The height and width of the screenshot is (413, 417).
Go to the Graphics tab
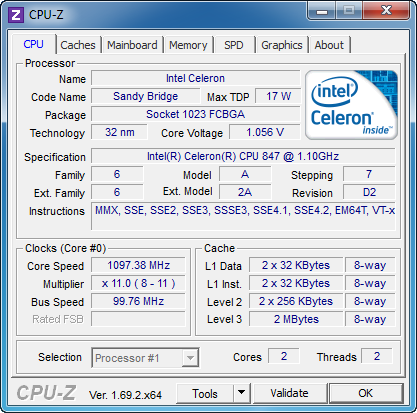coord(282,45)
